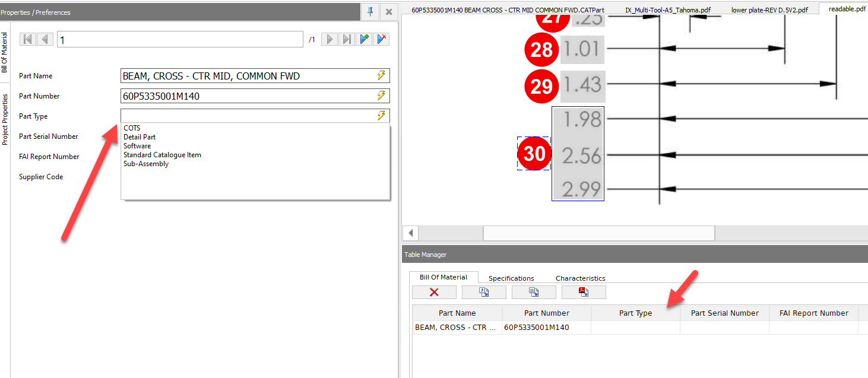The height and width of the screenshot is (378, 868).
Task: Click the record number input field
Action: pyautogui.click(x=180, y=40)
